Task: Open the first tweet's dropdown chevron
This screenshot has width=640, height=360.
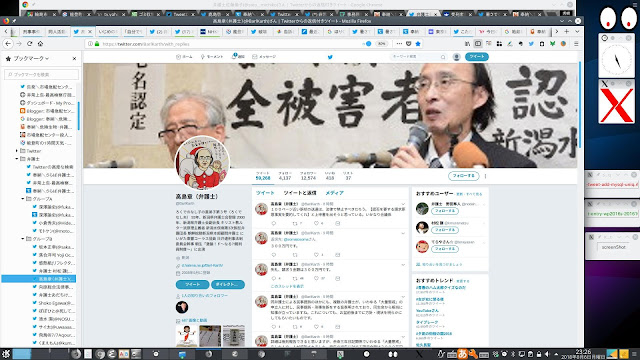Action: (x=403, y=204)
